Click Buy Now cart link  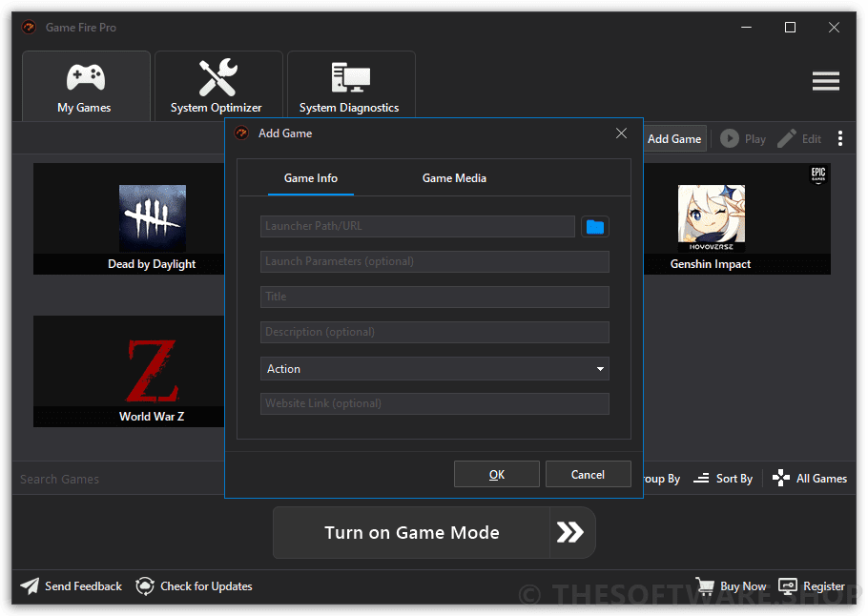[x=732, y=586]
